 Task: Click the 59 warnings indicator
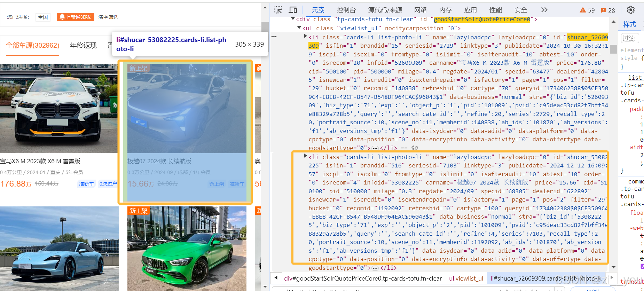(587, 10)
